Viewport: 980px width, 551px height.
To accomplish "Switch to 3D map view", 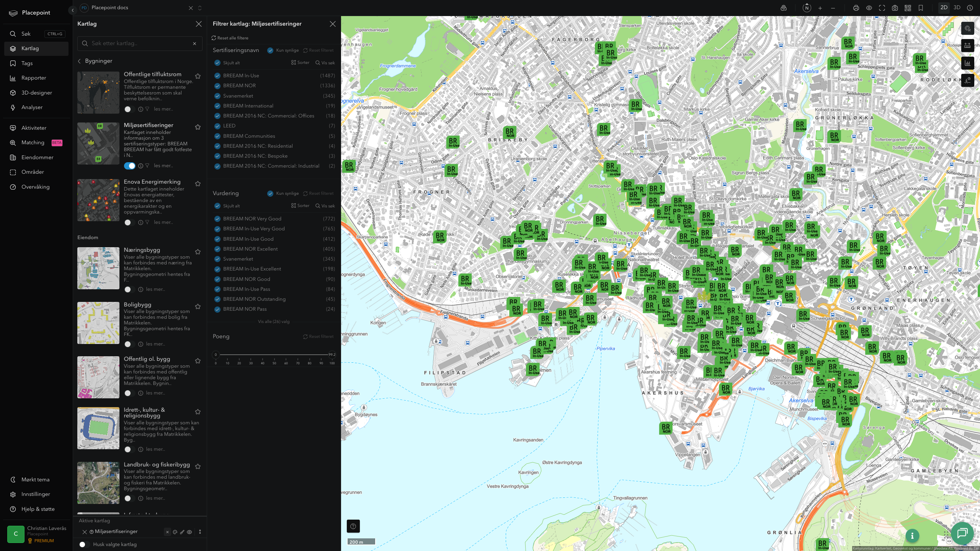I will [x=957, y=8].
